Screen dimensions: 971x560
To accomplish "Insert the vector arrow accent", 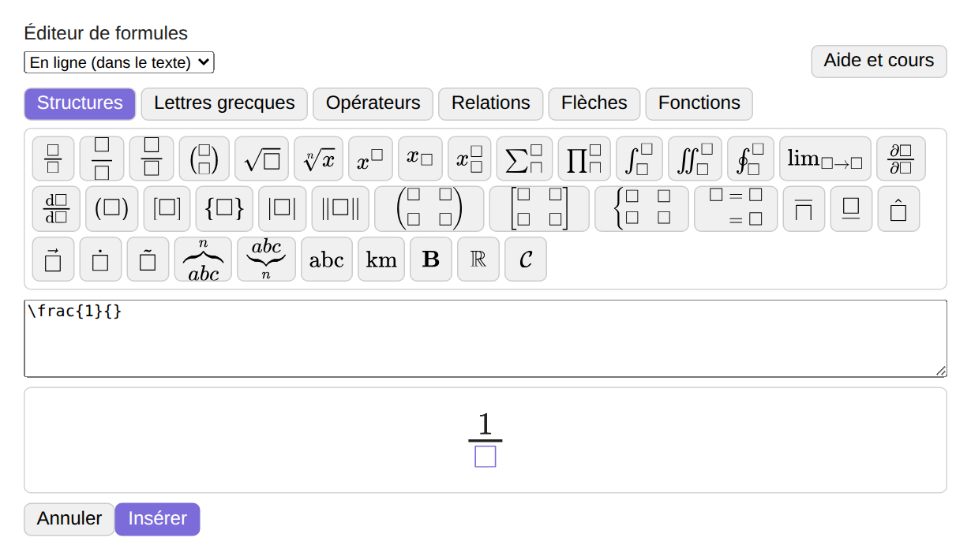I will point(53,259).
